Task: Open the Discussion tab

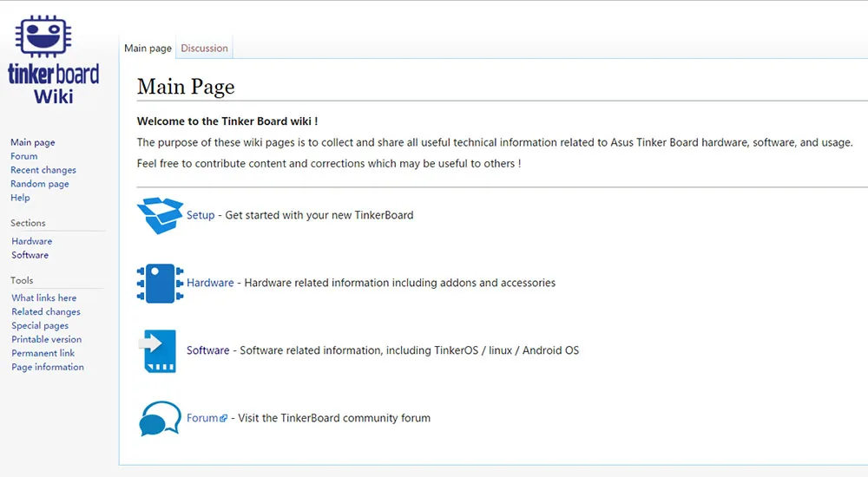Action: (204, 49)
